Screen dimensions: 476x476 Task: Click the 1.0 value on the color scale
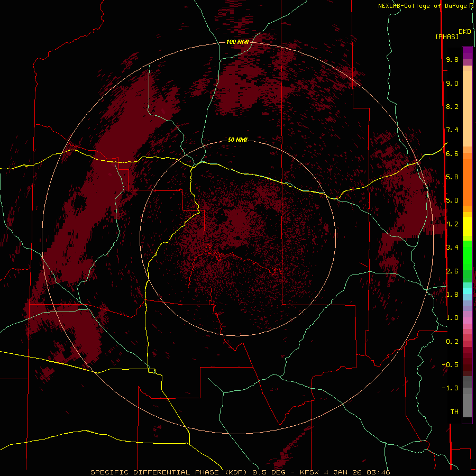click(452, 317)
